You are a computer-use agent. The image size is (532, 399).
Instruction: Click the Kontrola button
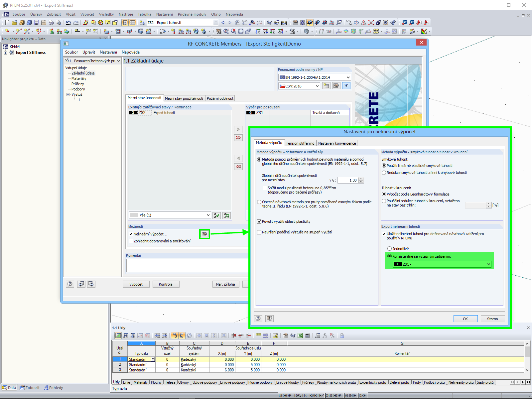click(x=166, y=284)
